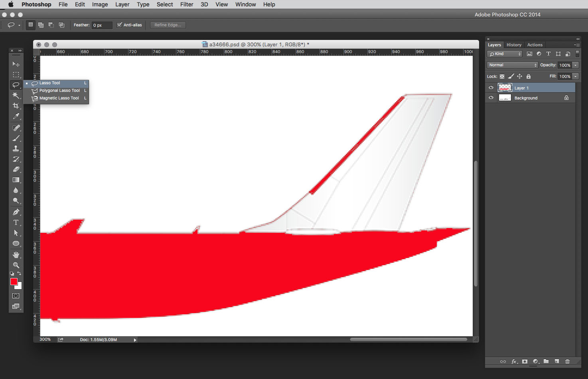588x379 pixels.
Task: Toggle the Anti-alias checkbox
Action: point(119,25)
